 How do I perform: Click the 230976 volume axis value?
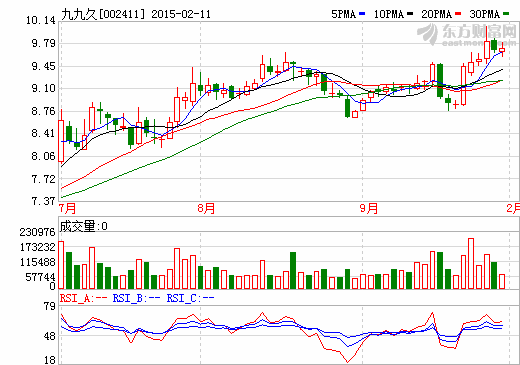[38, 232]
